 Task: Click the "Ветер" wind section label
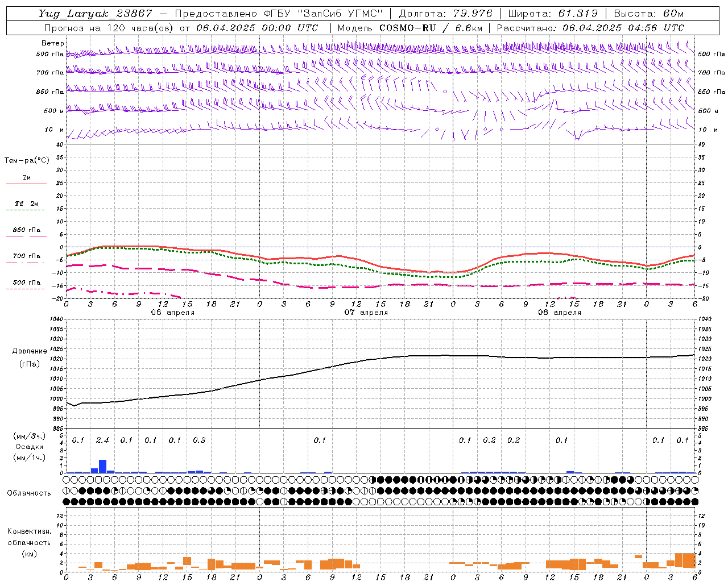pos(53,43)
